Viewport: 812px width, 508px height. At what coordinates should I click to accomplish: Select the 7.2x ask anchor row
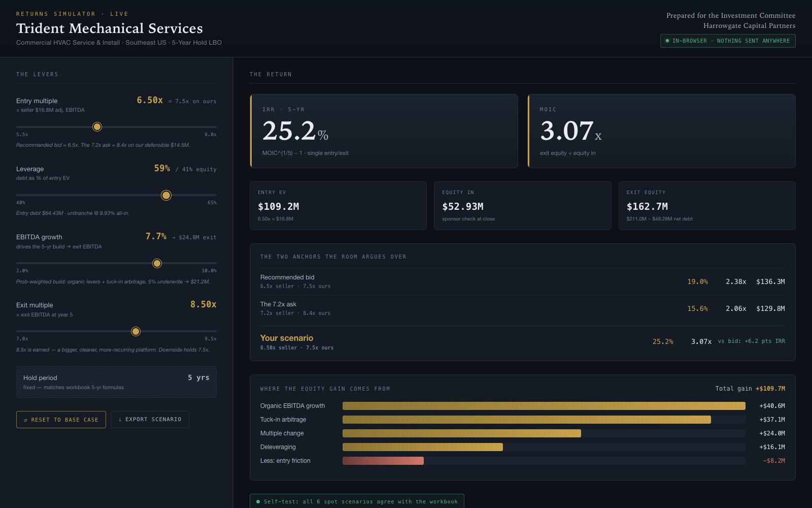523,308
